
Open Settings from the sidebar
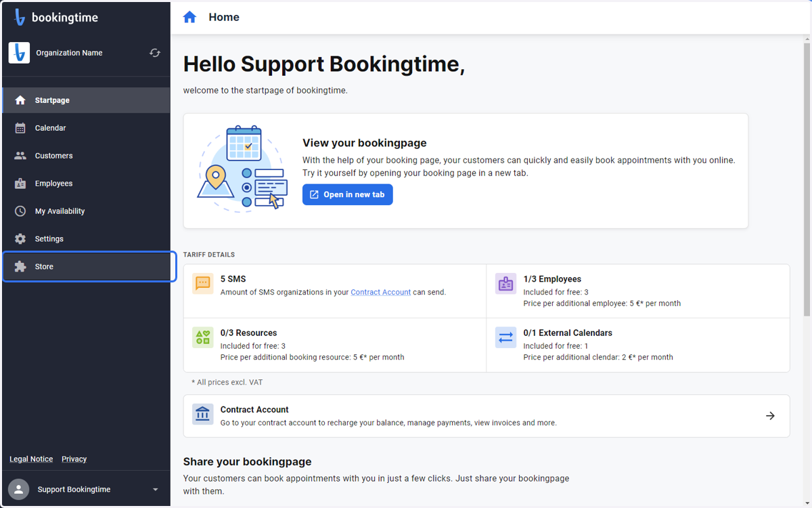86,239
